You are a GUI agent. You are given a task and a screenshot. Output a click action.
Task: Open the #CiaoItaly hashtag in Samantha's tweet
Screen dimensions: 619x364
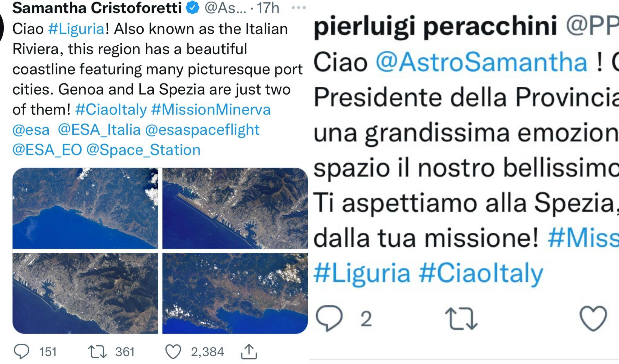(x=111, y=110)
